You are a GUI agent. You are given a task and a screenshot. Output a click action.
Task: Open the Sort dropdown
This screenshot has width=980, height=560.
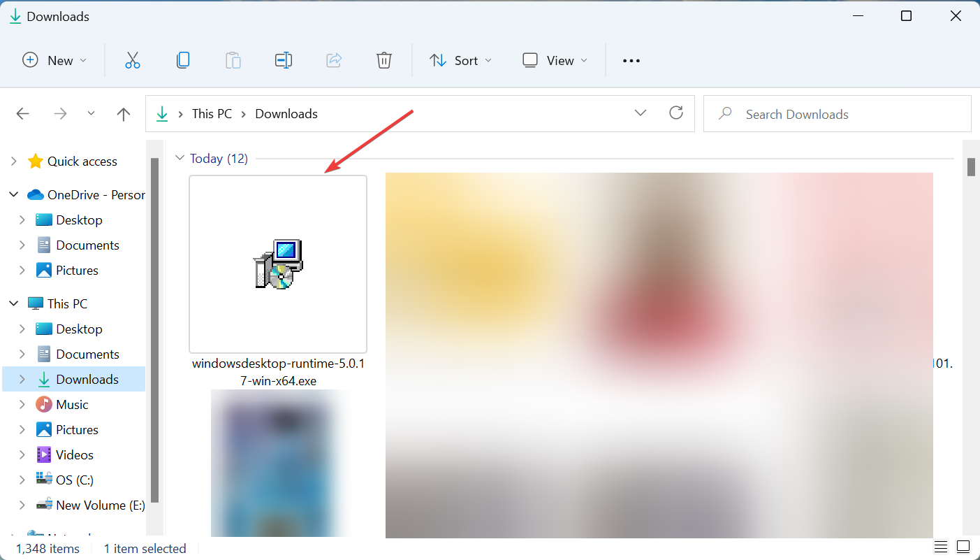point(460,60)
